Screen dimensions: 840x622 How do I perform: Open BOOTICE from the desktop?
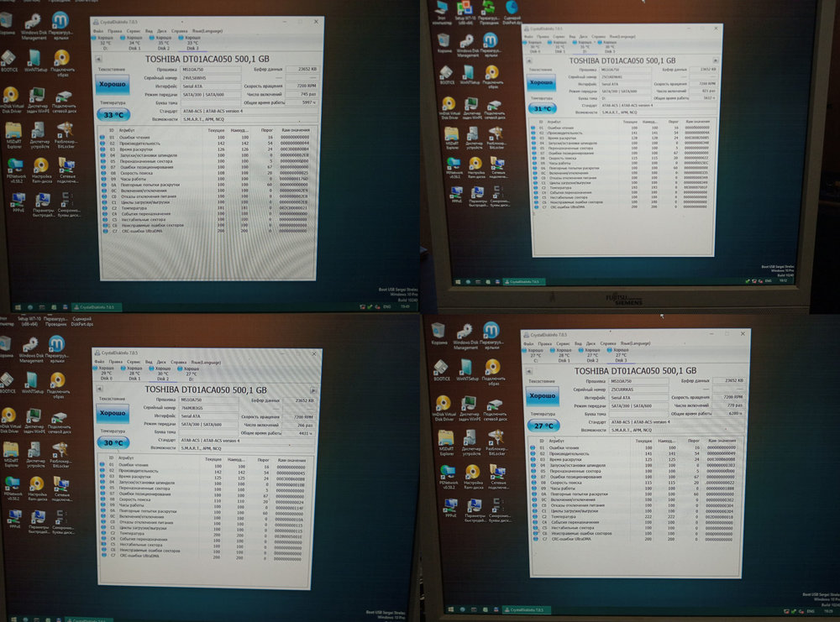[x=8, y=59]
